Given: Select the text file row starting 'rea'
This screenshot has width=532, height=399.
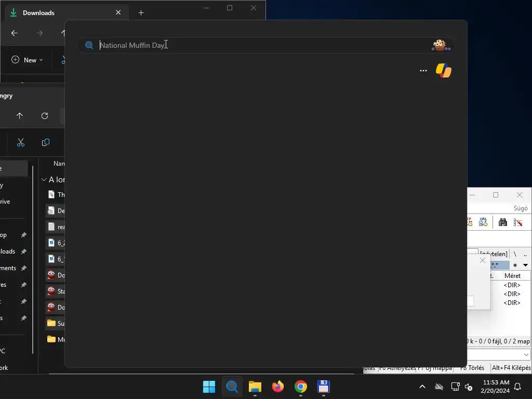Looking at the screenshot, I should click(55, 227).
